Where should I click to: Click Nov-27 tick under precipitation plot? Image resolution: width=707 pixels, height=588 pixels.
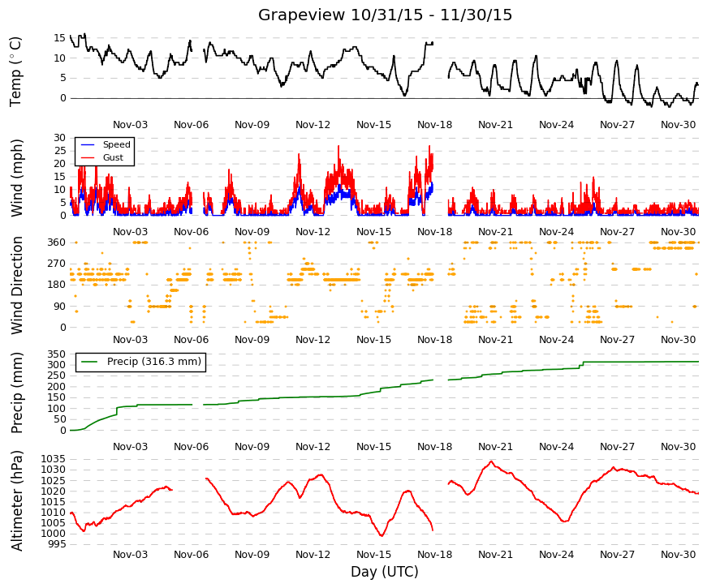(617, 447)
